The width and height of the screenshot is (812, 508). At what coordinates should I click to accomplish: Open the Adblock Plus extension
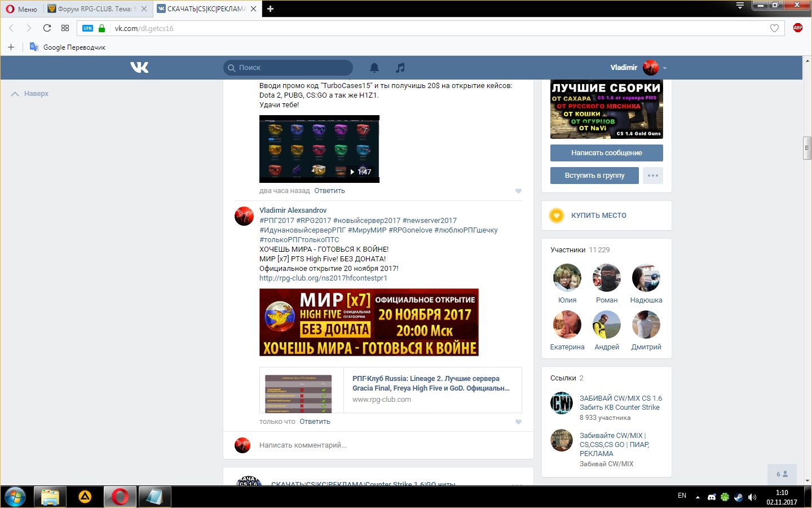pos(797,28)
